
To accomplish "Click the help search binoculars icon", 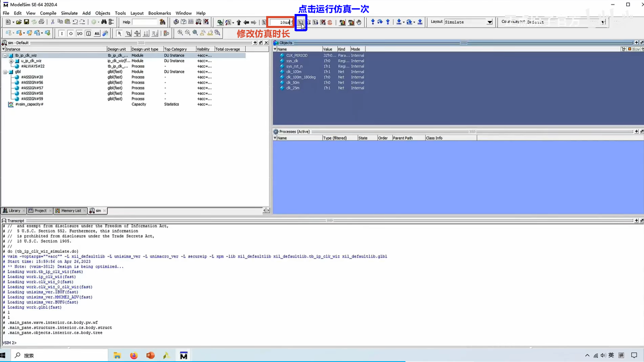I will click(x=162, y=22).
